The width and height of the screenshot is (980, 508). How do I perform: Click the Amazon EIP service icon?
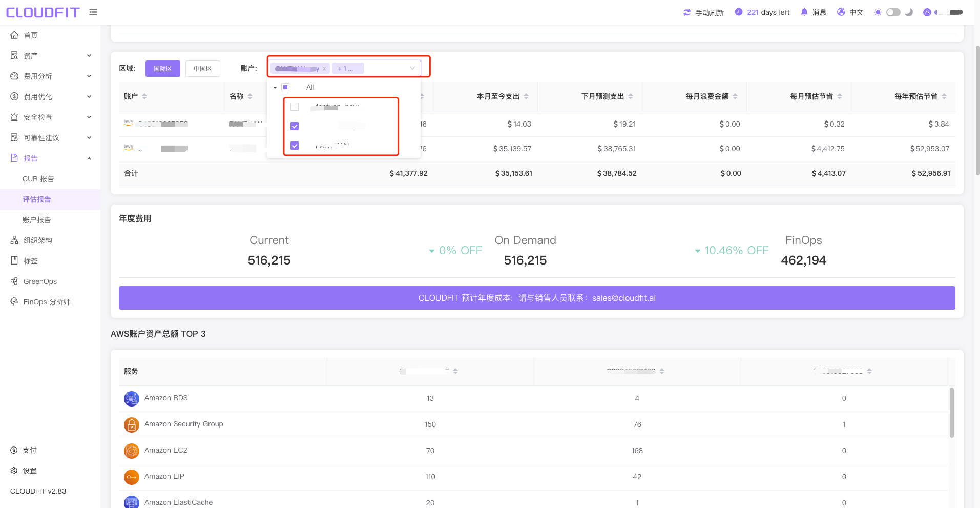(132, 477)
